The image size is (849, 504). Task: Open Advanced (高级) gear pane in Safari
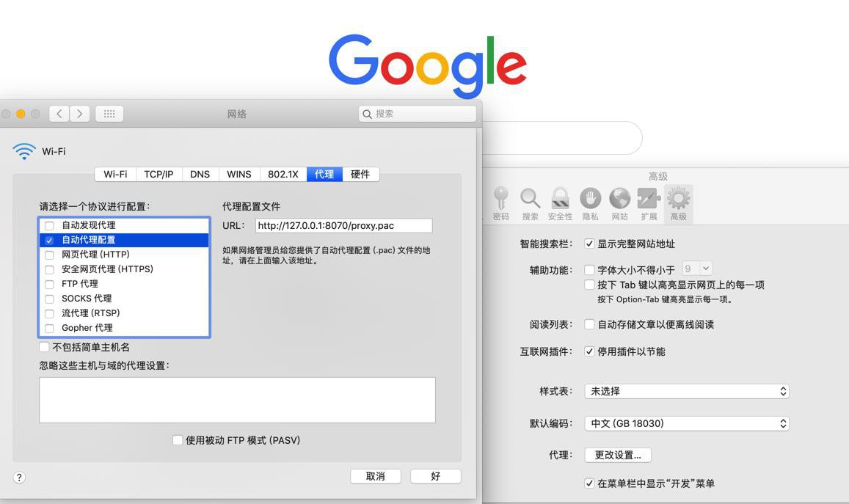tap(679, 204)
